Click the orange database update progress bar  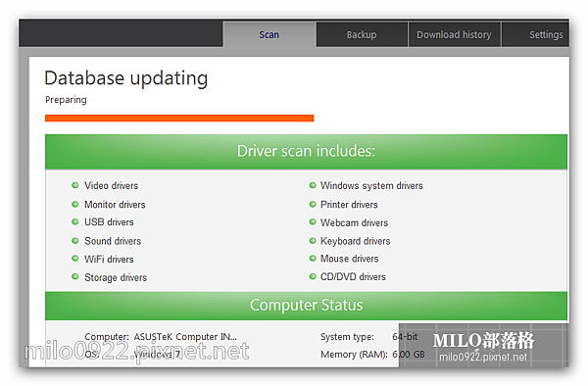179,118
